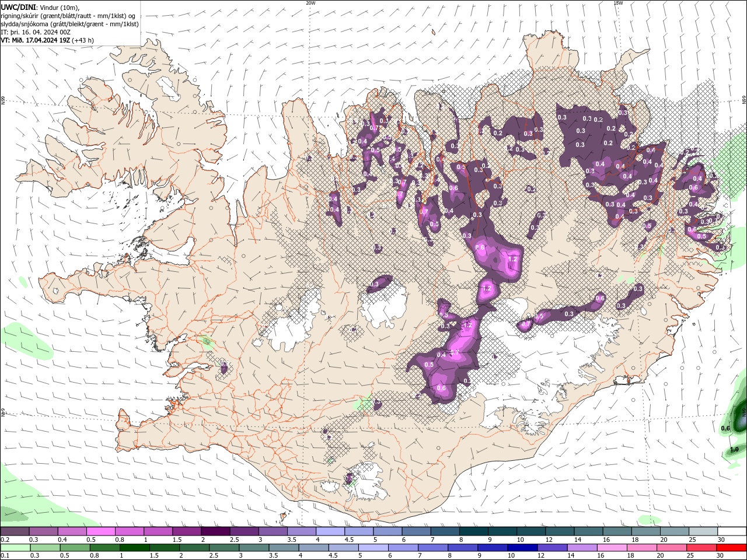Click the 'slydda/snjókoma (grátt/bleikt/grænt' legend line
This screenshot has height=560, width=747.
(70, 24)
